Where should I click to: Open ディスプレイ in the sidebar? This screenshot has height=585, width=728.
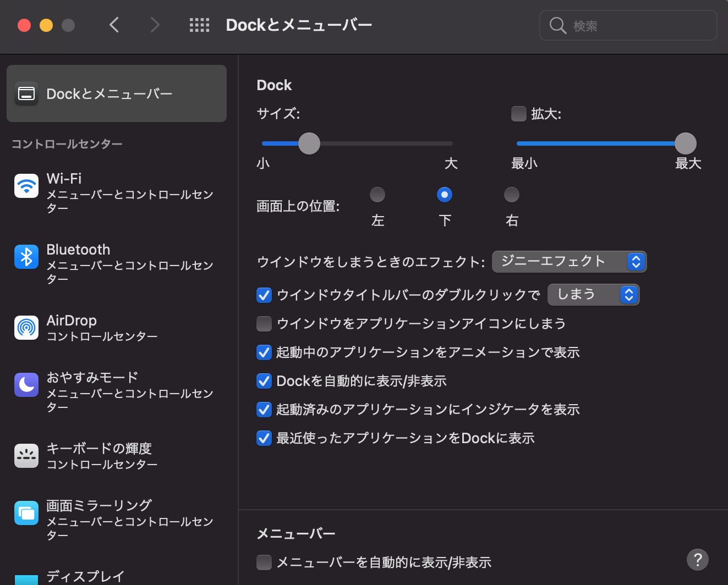pyautogui.click(x=117, y=575)
